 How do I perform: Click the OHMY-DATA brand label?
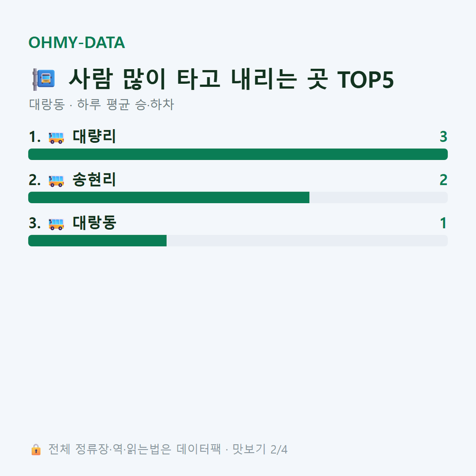tap(77, 42)
